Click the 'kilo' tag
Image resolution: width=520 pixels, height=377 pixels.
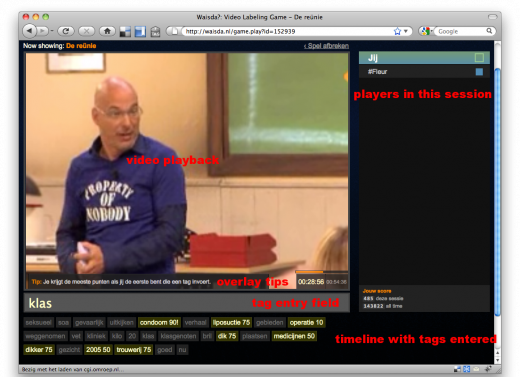pyautogui.click(x=117, y=336)
